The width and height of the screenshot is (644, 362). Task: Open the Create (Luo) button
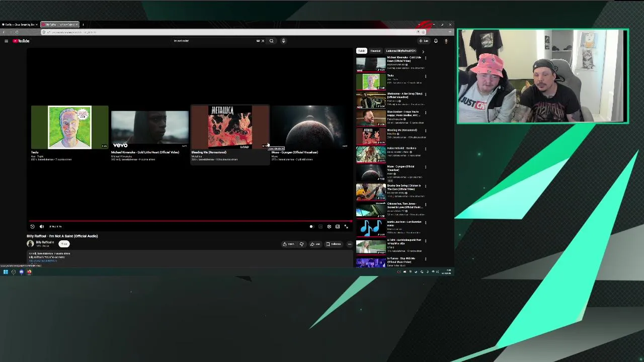424,41
